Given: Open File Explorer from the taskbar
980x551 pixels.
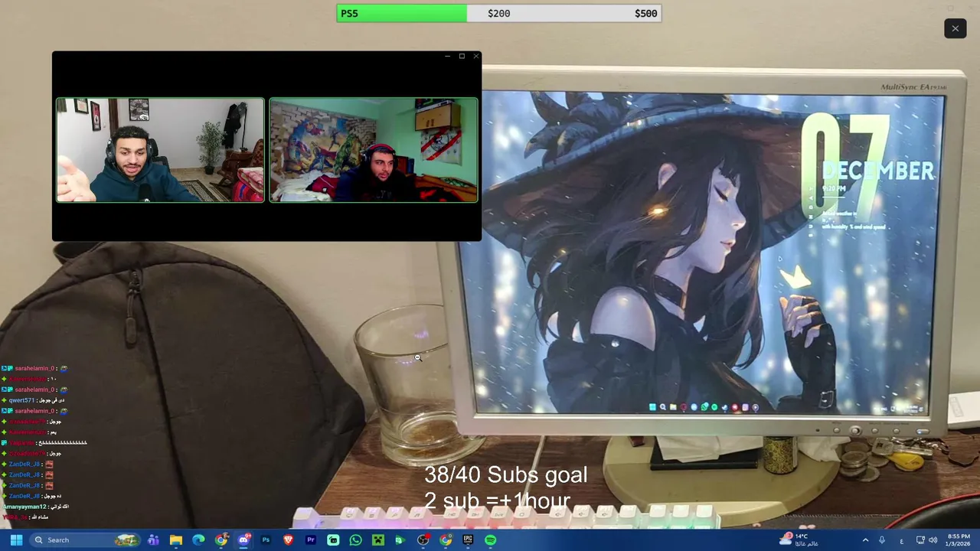Looking at the screenshot, I should coord(176,540).
